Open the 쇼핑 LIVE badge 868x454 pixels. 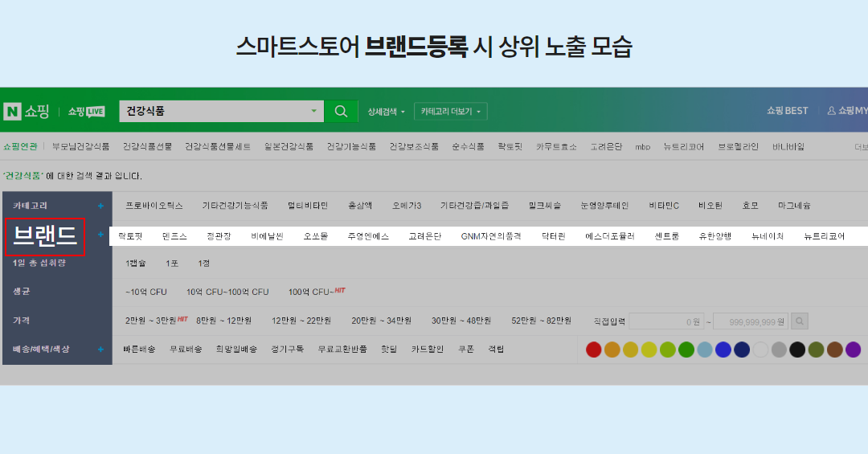tap(86, 111)
